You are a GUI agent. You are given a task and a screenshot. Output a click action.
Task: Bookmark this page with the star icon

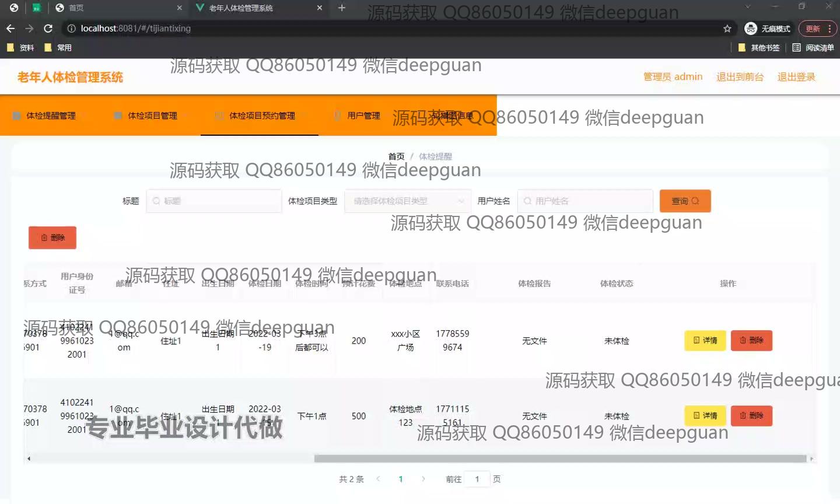[727, 29]
